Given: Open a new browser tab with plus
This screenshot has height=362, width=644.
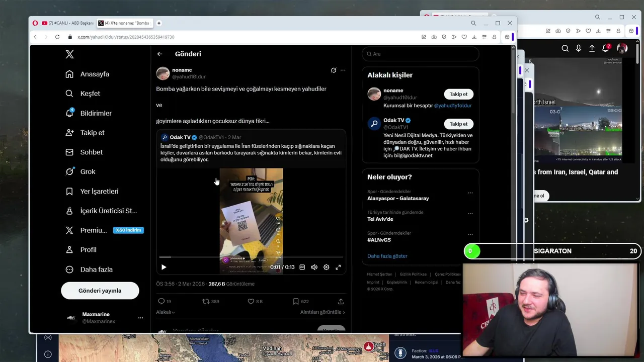Looking at the screenshot, I should point(158,23).
